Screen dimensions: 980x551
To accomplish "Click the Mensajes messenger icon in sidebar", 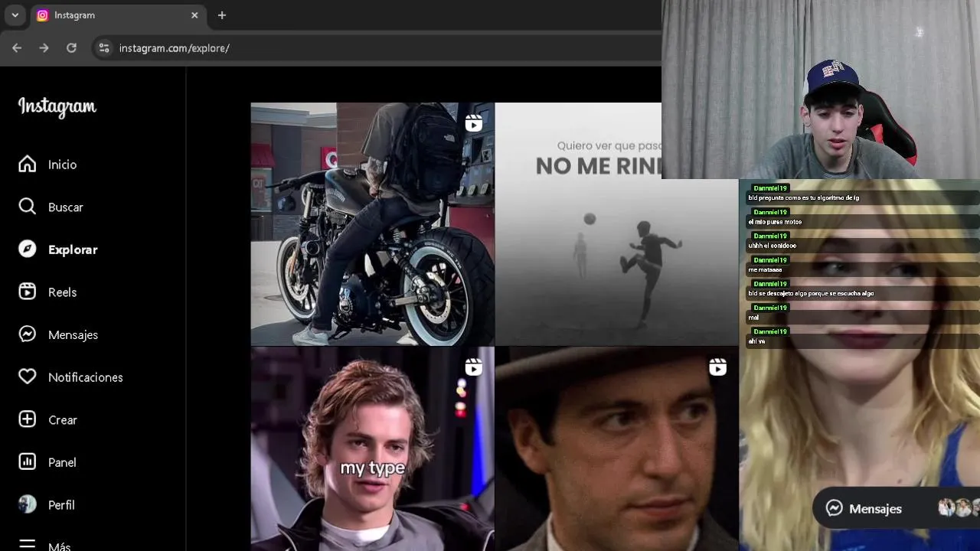I will 28,334.
